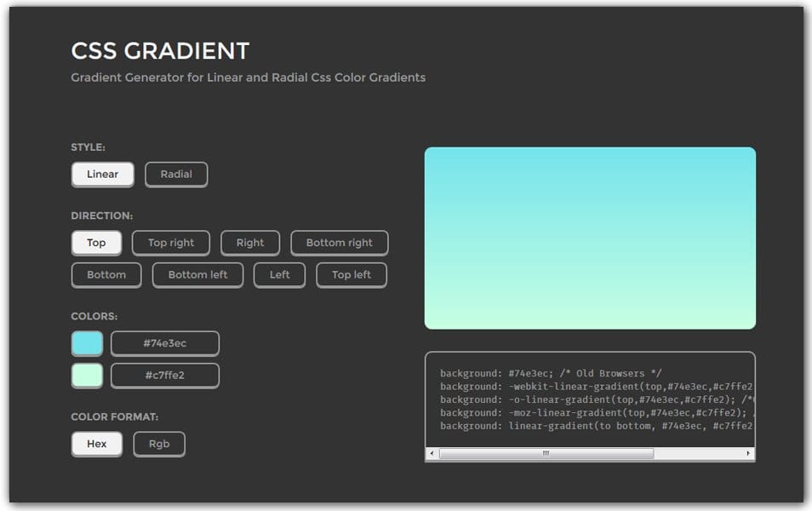Select the generated CSS code text
Screen dimensions: 812x511
tap(587, 399)
